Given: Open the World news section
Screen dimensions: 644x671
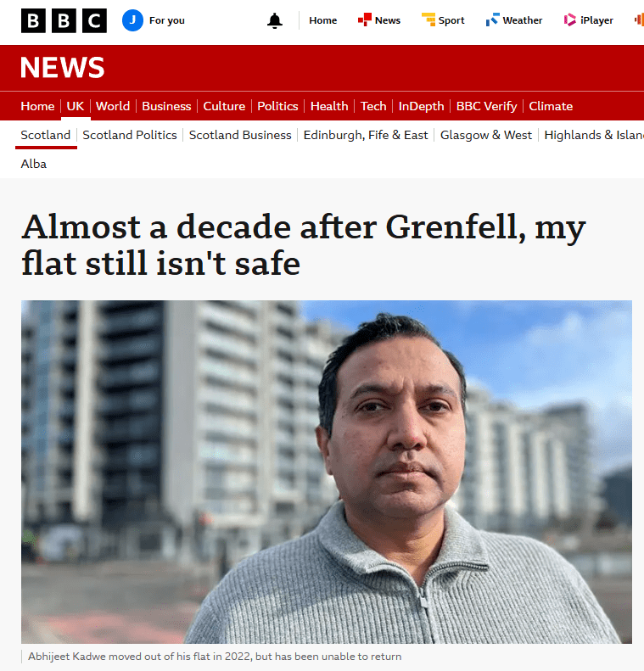Looking at the screenshot, I should click(x=113, y=106).
